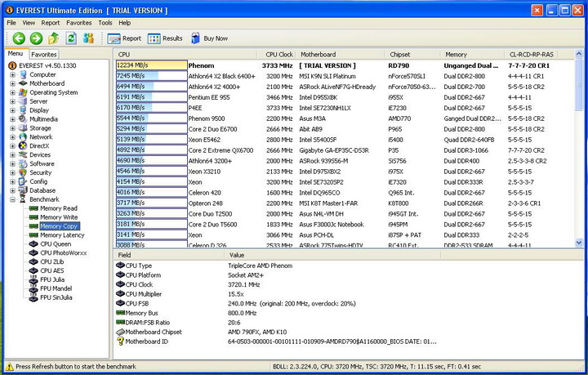Switch to the Favorites tab

click(x=44, y=55)
